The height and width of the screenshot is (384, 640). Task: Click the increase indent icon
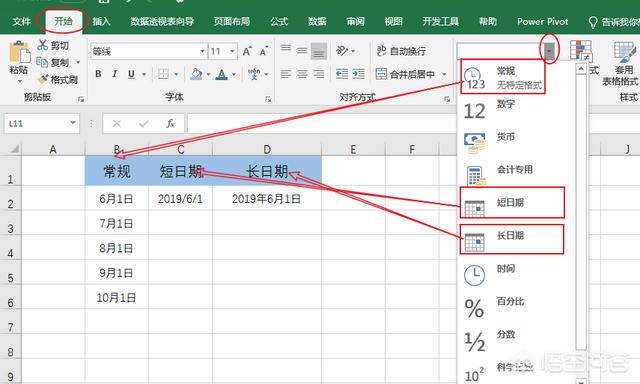(358, 74)
